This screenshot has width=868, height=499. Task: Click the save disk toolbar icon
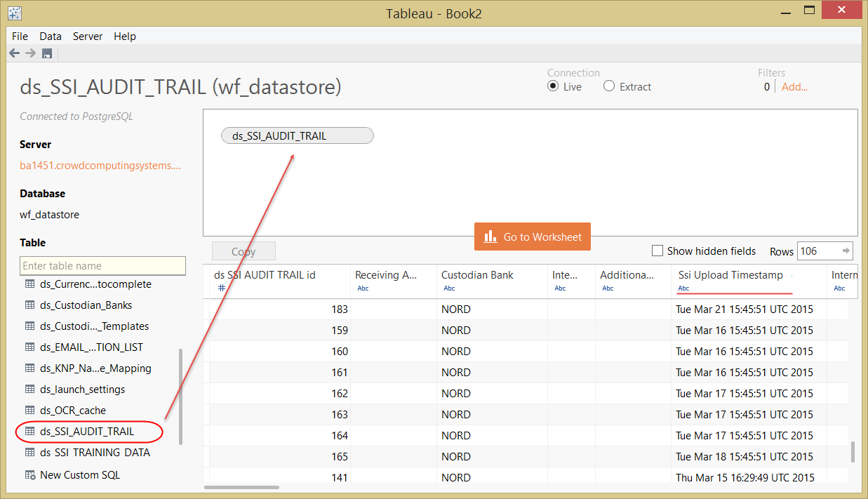click(x=47, y=53)
